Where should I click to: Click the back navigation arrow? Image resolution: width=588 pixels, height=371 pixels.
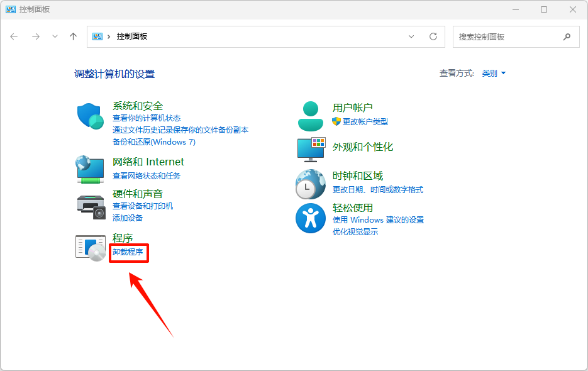[x=14, y=36]
